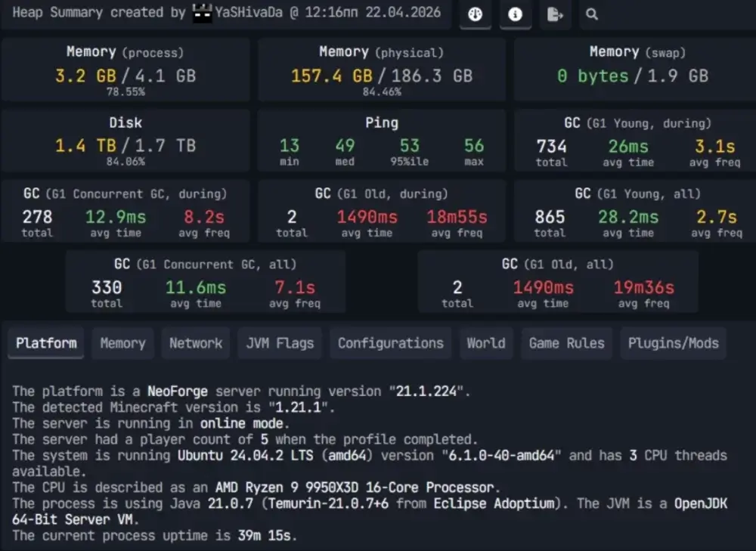756x551 pixels.
Task: Click the GC (G1 Old, during) widget
Action: 381,211
